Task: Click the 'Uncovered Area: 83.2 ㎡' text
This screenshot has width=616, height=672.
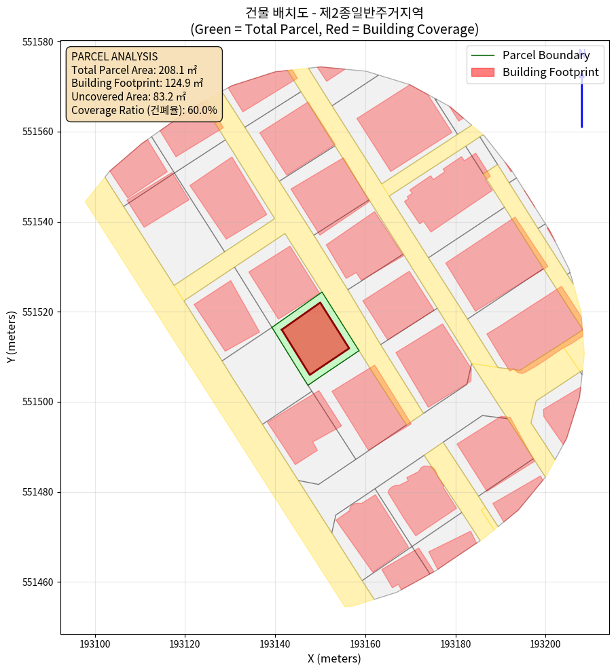Action: coord(128,96)
